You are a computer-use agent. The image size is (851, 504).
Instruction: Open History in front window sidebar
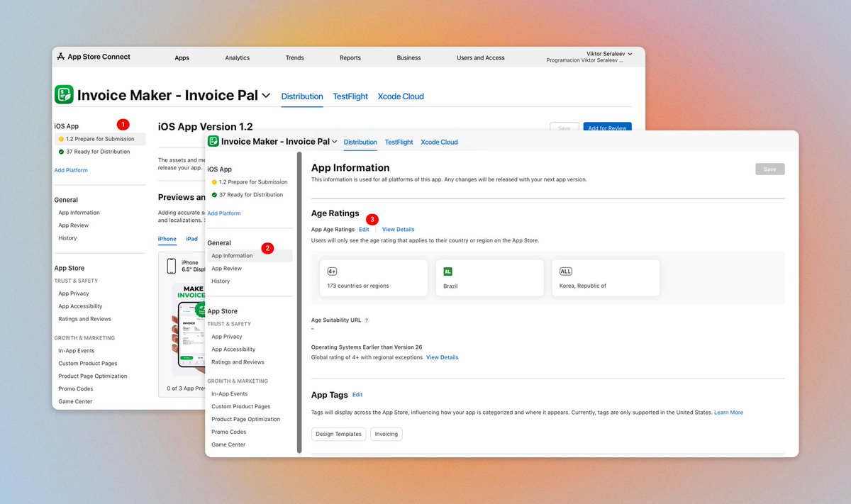click(x=221, y=281)
